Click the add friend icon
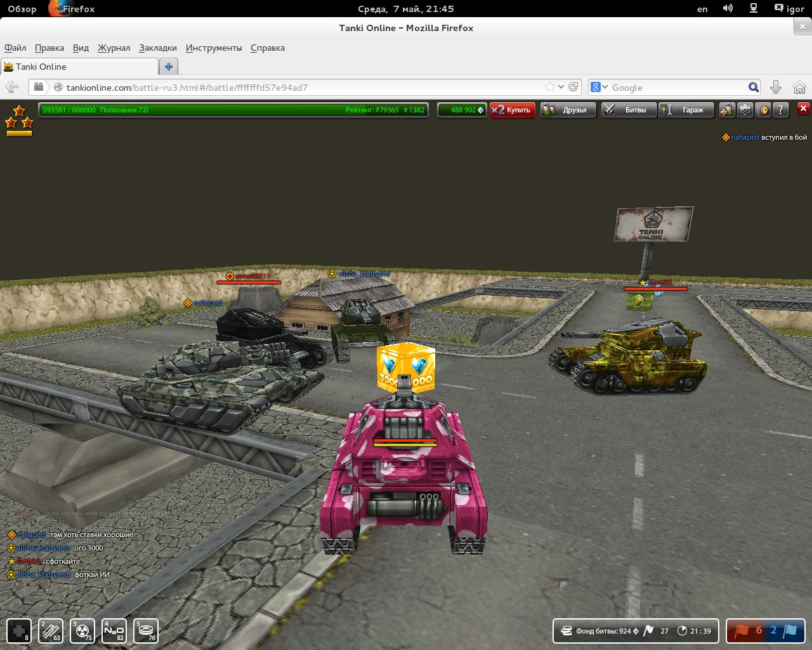Image resolution: width=812 pixels, height=650 pixels. [x=727, y=110]
